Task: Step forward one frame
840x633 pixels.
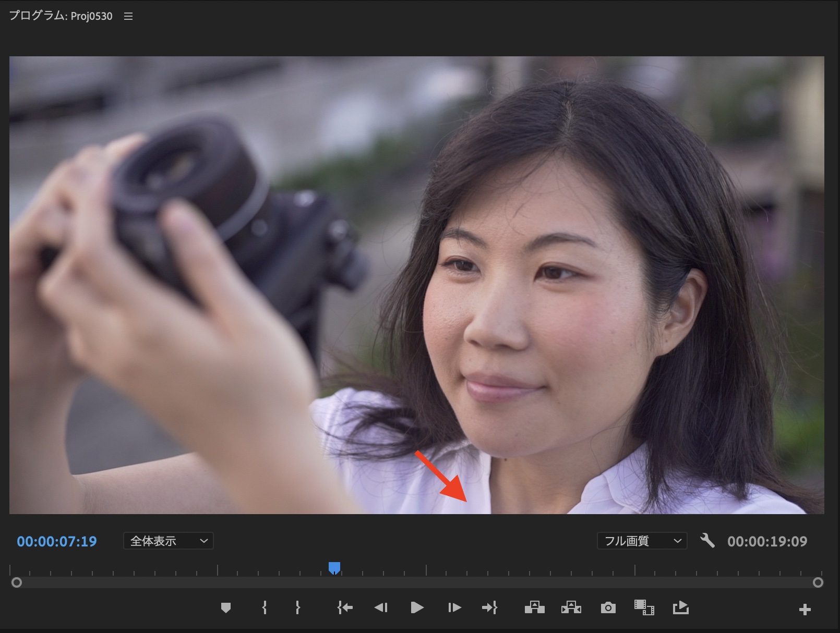Action: (x=454, y=607)
